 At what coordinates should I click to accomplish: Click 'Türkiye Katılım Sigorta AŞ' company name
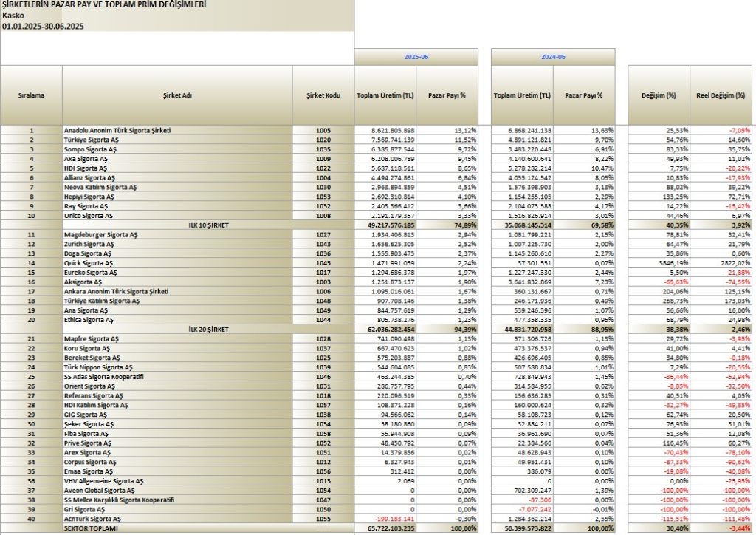(x=102, y=301)
